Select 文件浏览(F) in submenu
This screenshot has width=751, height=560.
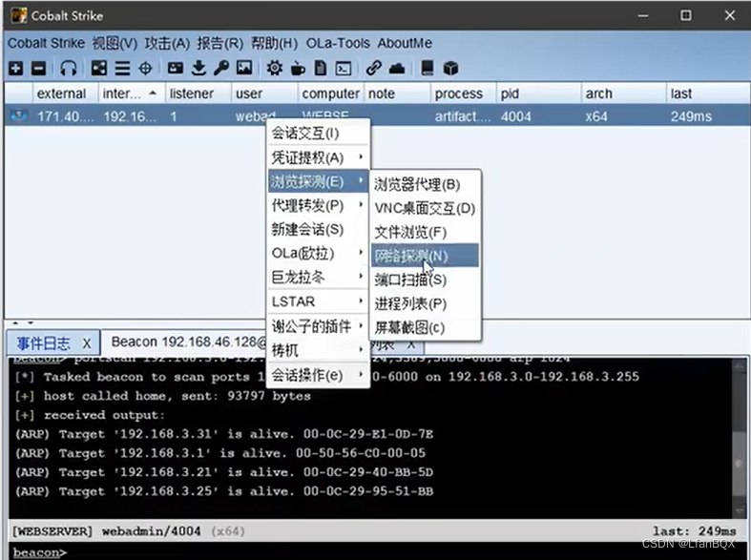pyautogui.click(x=425, y=232)
